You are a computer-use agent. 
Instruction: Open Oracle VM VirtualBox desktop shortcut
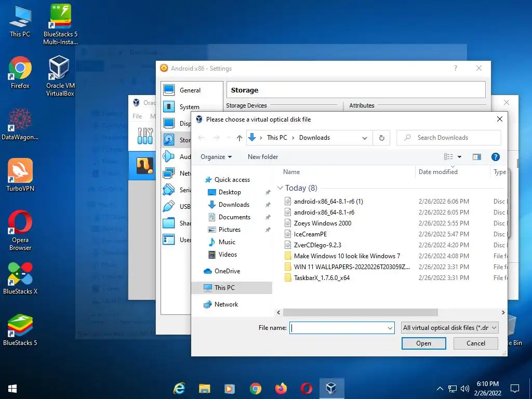point(60,76)
